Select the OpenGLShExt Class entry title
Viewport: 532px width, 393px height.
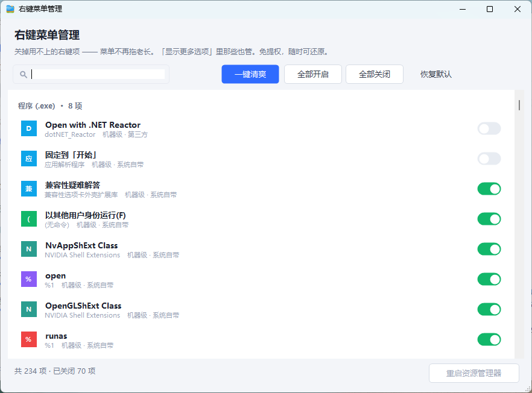click(x=83, y=306)
